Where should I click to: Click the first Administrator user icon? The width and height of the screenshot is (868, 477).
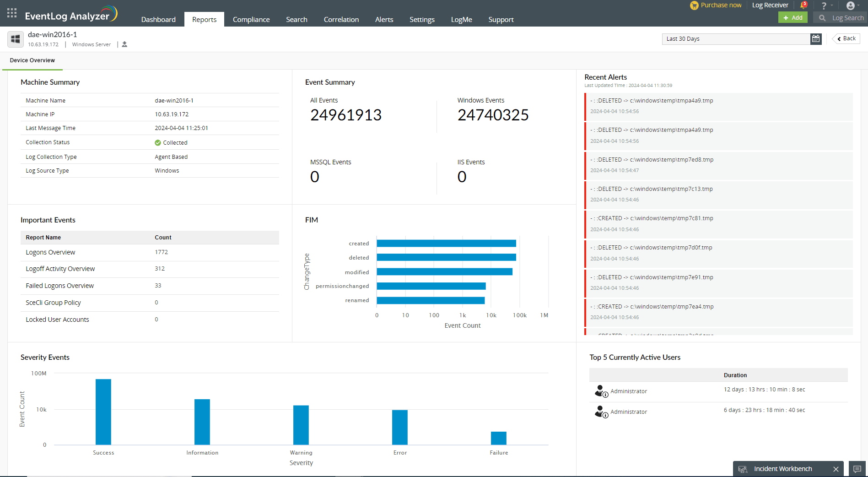tap(600, 391)
